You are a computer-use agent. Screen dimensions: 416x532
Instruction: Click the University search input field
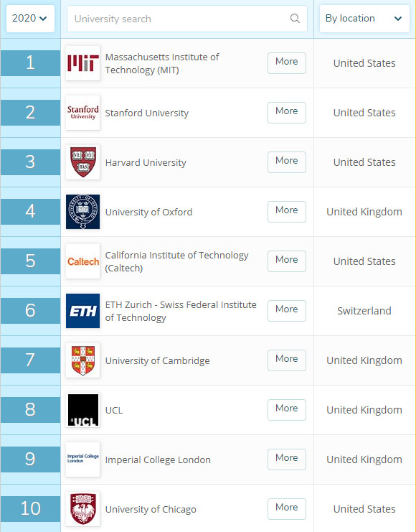coord(186,19)
